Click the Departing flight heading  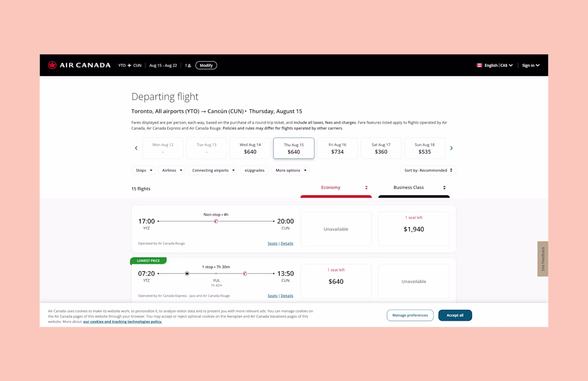[165, 97]
